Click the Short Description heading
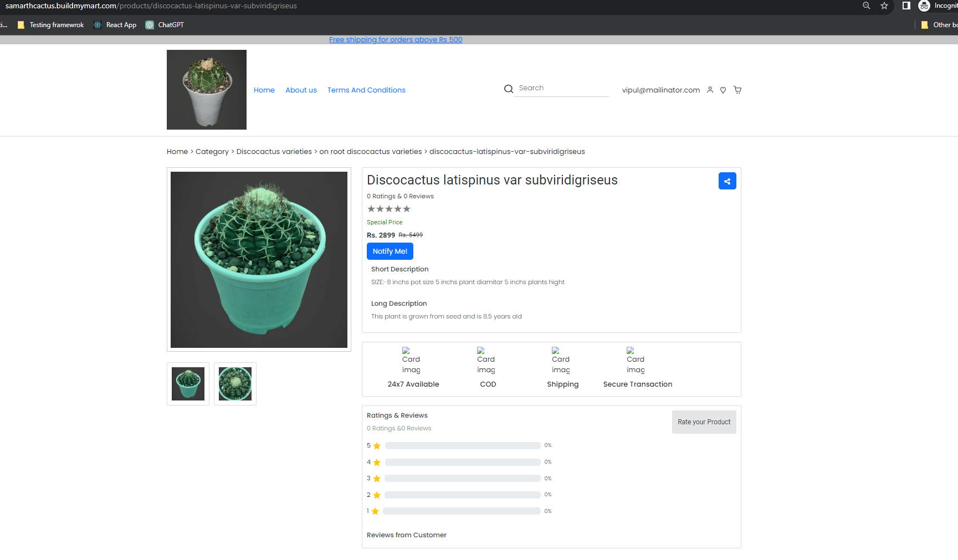The height and width of the screenshot is (560, 958). coord(400,269)
